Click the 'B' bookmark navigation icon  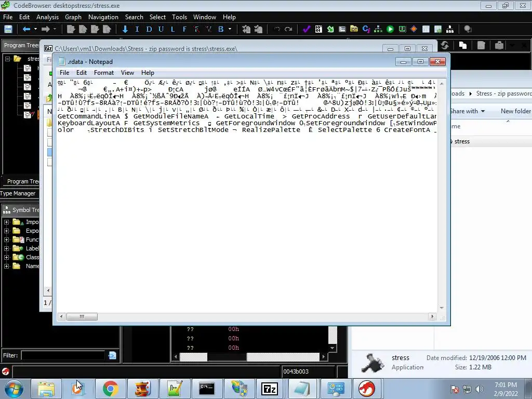(221, 29)
